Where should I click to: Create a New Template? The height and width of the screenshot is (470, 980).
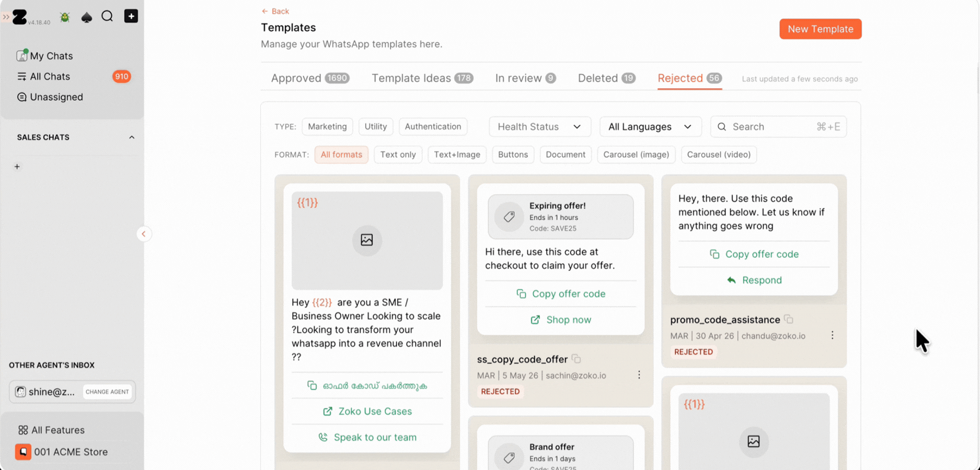(x=820, y=29)
